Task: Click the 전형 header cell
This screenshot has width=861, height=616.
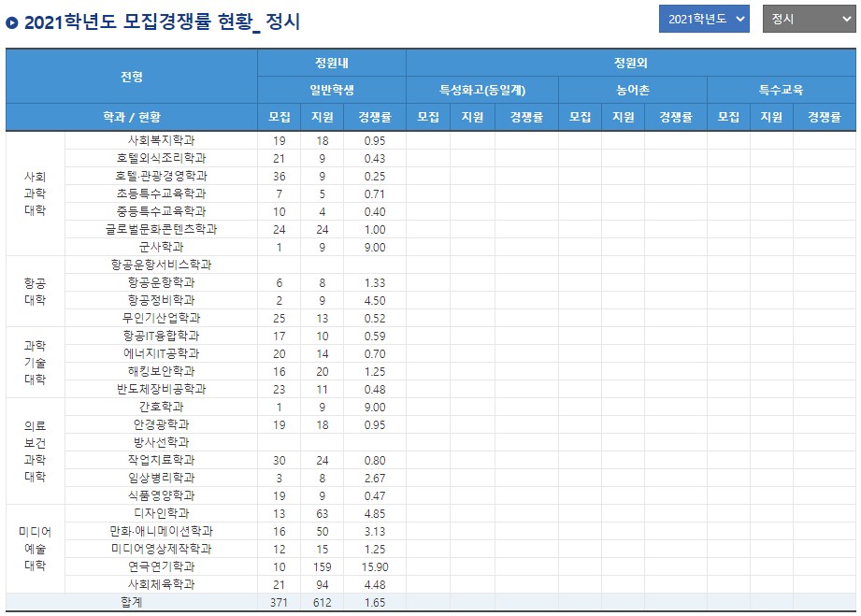Action: point(132,77)
